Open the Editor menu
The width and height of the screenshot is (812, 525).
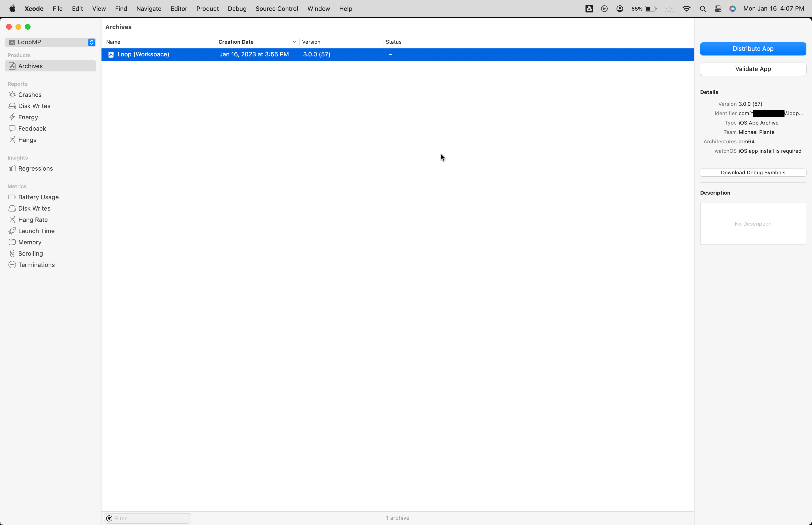(x=179, y=8)
